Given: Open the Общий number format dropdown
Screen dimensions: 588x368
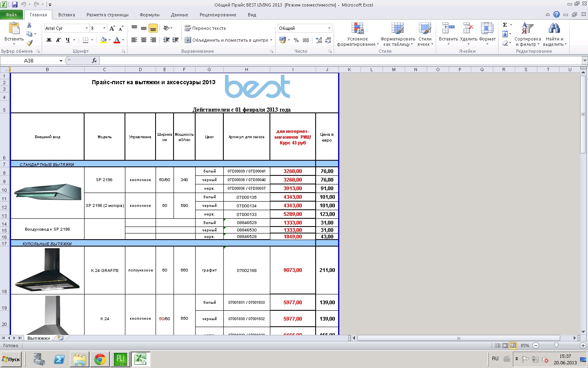Looking at the screenshot, I should [329, 28].
